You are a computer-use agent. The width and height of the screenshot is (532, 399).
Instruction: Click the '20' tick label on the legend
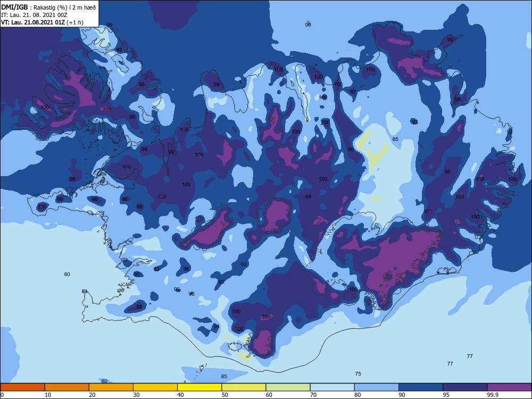point(92,395)
